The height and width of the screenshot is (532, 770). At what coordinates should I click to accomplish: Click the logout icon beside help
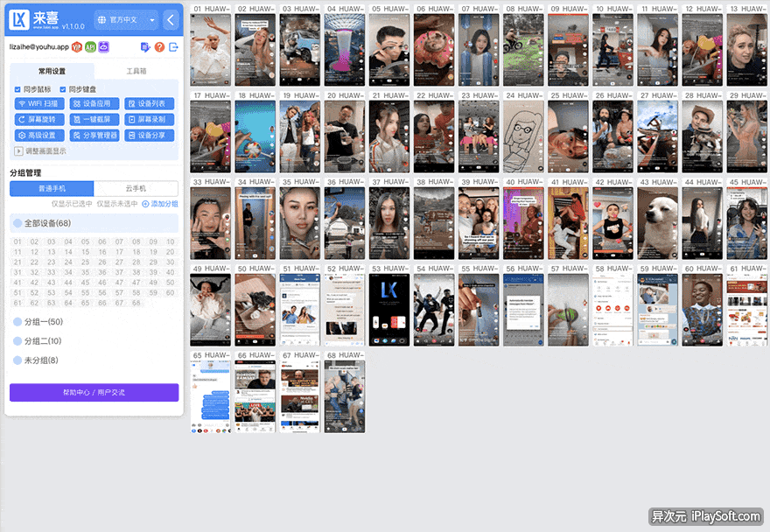point(173,47)
